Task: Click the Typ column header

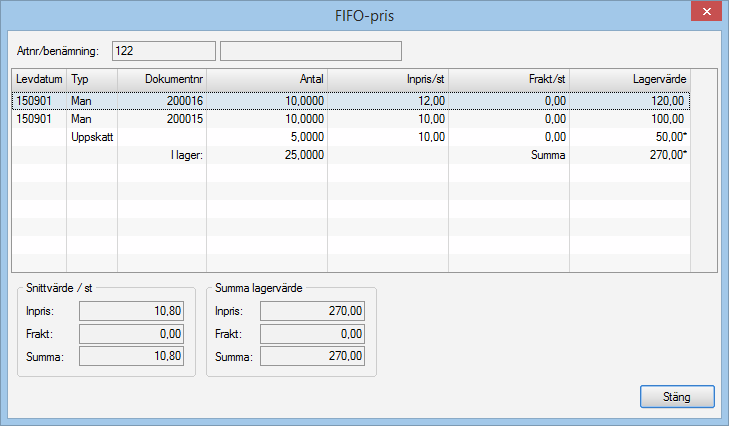Action: tap(91, 78)
